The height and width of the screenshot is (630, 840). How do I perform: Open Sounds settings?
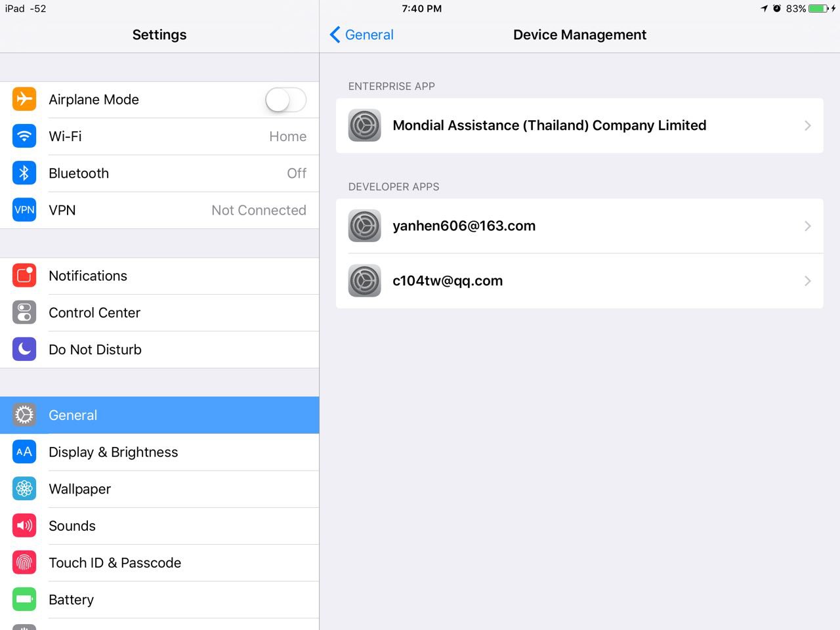[159, 526]
